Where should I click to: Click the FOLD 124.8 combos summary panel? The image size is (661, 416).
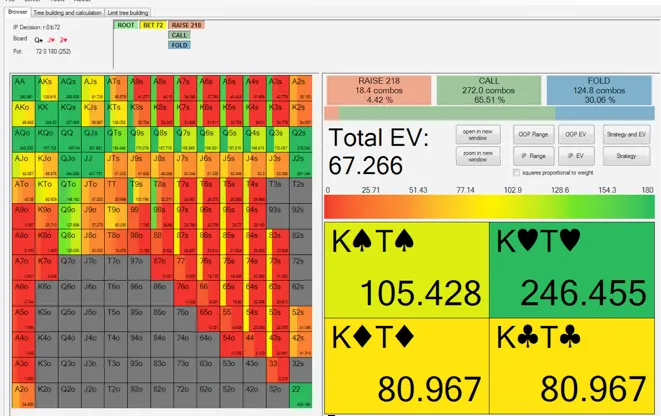pos(599,91)
